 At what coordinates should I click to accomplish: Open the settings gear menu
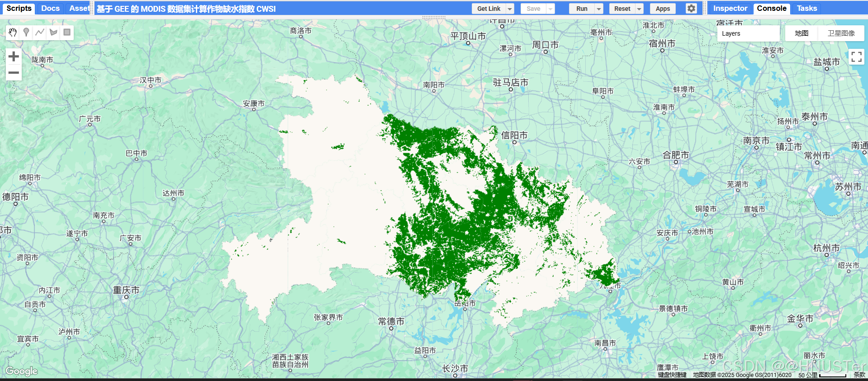click(x=691, y=8)
